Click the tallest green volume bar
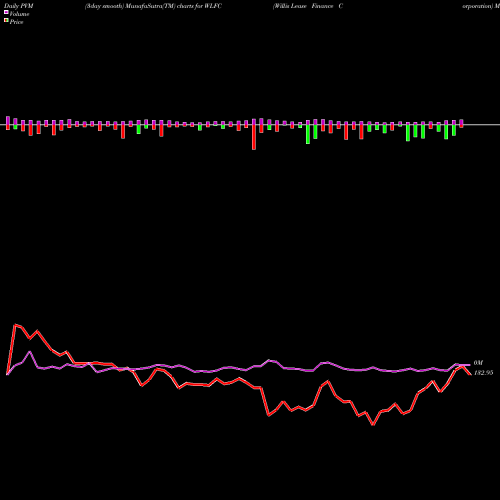The height and width of the screenshot is (500, 500). (308, 134)
